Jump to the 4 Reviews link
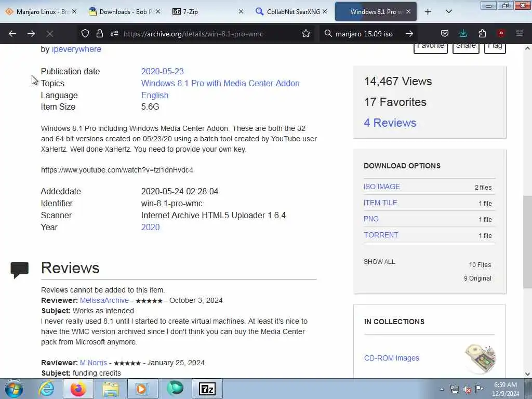The width and height of the screenshot is (532, 399). 390,123
